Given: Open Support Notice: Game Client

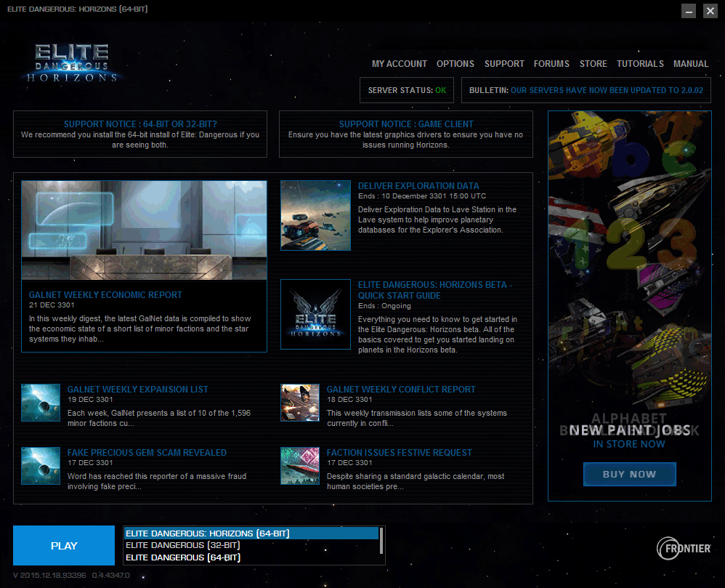Looking at the screenshot, I should (x=406, y=134).
